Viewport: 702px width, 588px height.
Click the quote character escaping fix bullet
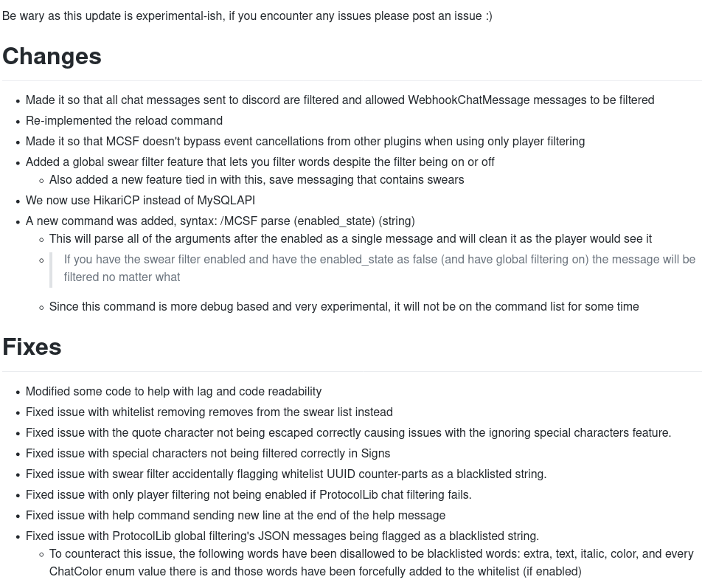tap(348, 433)
